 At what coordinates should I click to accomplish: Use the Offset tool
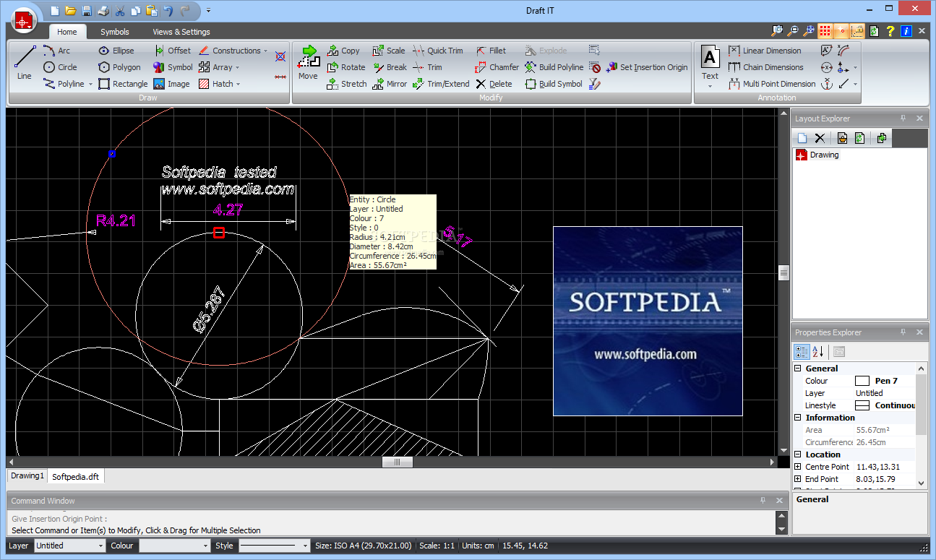172,51
